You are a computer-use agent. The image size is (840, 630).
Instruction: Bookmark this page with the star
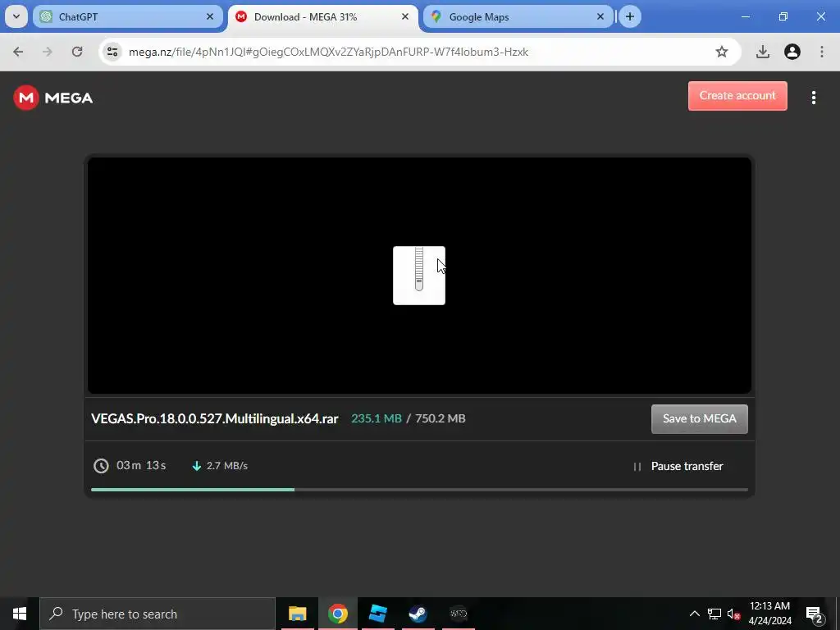click(722, 52)
